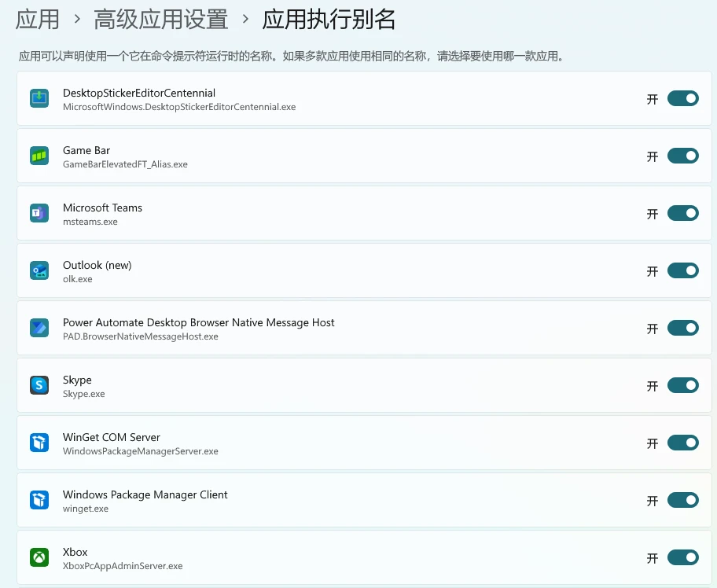Click Power Automate Desktop Browser Native Message Host label
The height and width of the screenshot is (588, 717).
[198, 323]
